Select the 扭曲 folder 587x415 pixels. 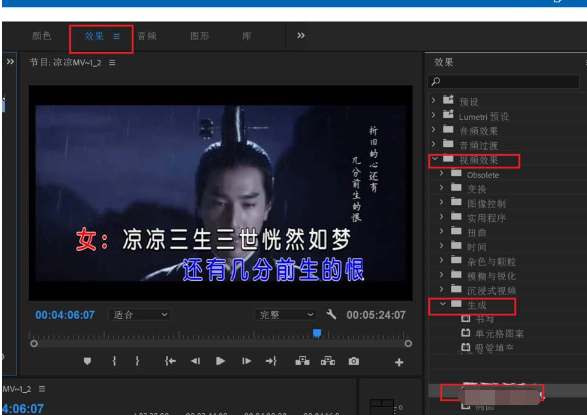tap(477, 233)
